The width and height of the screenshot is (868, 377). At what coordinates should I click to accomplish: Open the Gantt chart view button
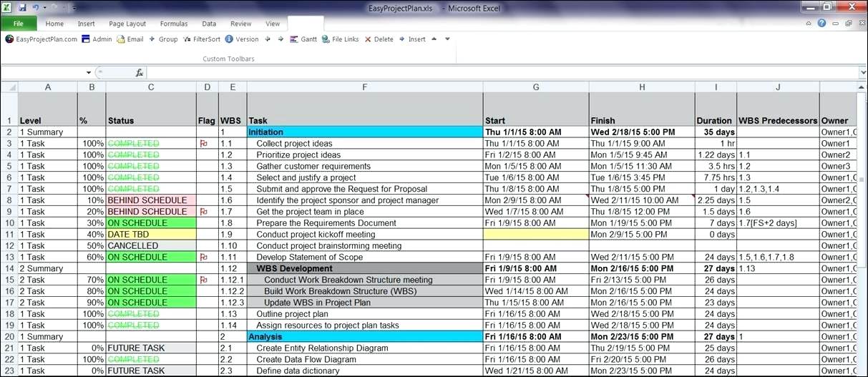pos(304,39)
